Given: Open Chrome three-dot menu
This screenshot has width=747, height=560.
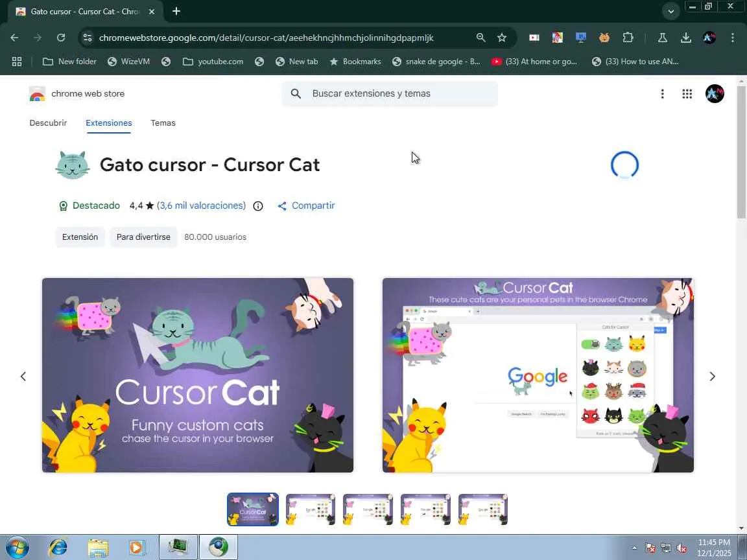Looking at the screenshot, I should tap(733, 38).
